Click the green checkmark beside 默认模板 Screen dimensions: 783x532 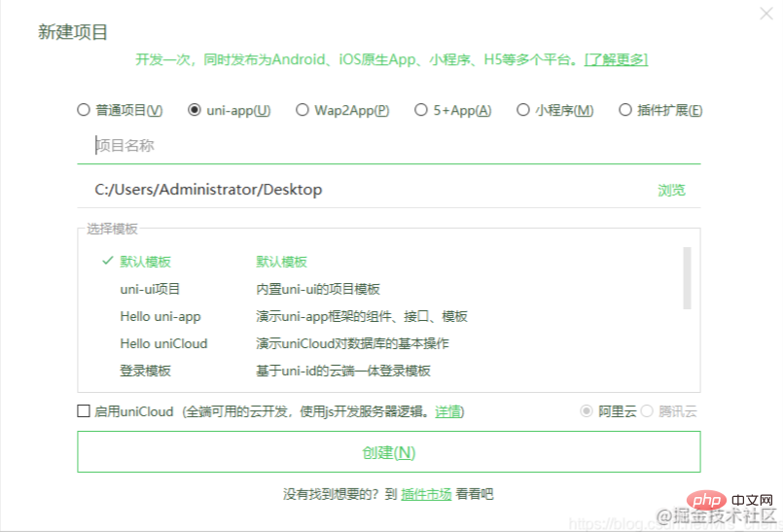pos(107,261)
